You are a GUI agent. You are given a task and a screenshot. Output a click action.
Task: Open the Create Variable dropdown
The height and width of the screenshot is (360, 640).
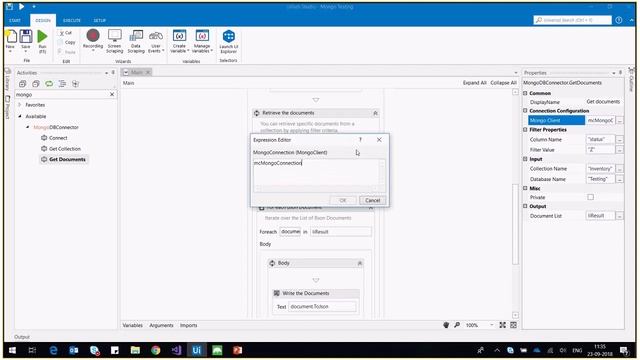pos(179,41)
